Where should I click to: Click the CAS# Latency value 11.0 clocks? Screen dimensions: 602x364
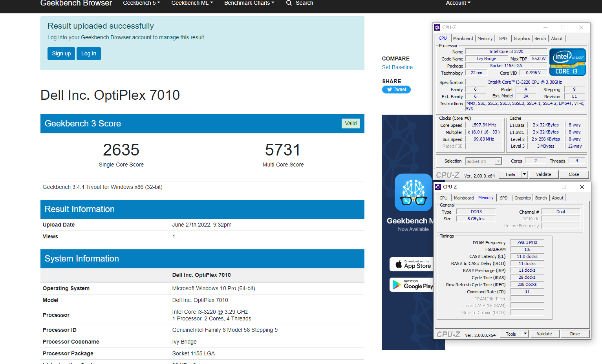[x=527, y=256]
